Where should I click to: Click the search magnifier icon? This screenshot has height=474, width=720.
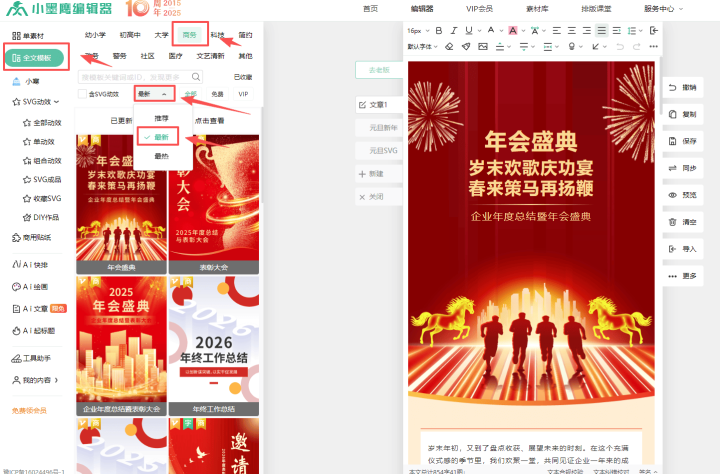[196, 77]
